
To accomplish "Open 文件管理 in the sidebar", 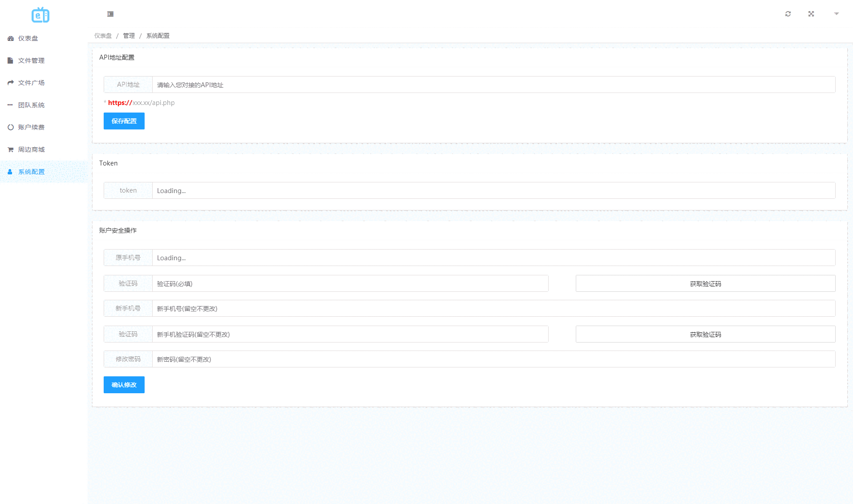I will pyautogui.click(x=44, y=60).
